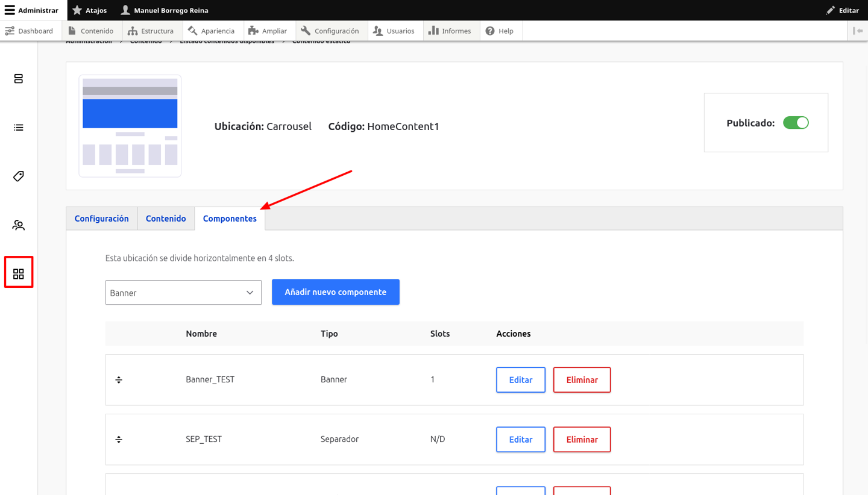The height and width of the screenshot is (495, 868).
Task: Toggle the Publicado switch
Action: tap(796, 123)
